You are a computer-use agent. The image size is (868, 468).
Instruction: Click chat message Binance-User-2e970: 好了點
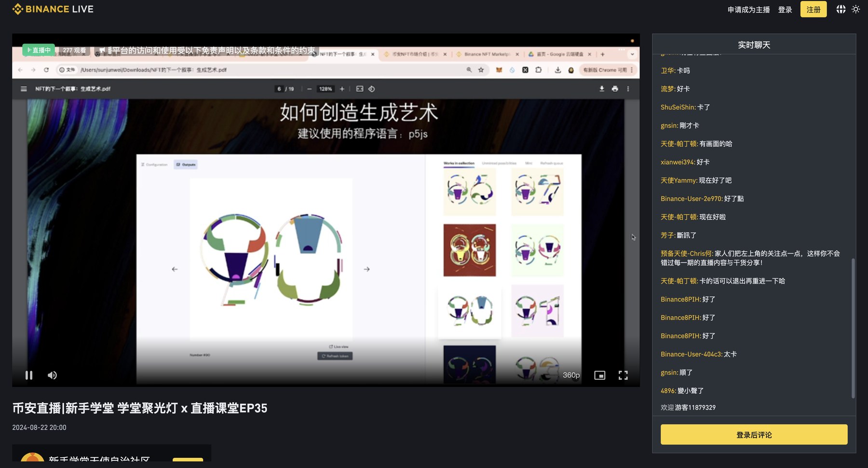[x=702, y=199]
